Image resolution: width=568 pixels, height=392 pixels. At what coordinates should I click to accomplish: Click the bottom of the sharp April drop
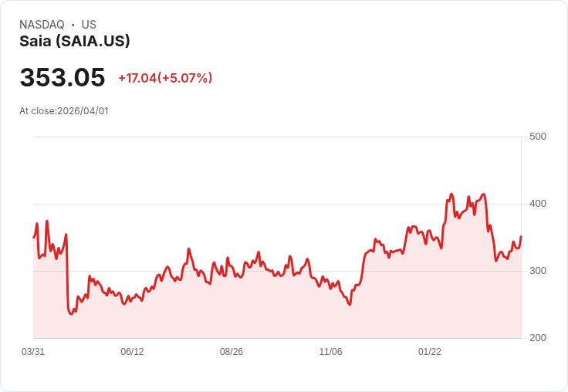71,314
